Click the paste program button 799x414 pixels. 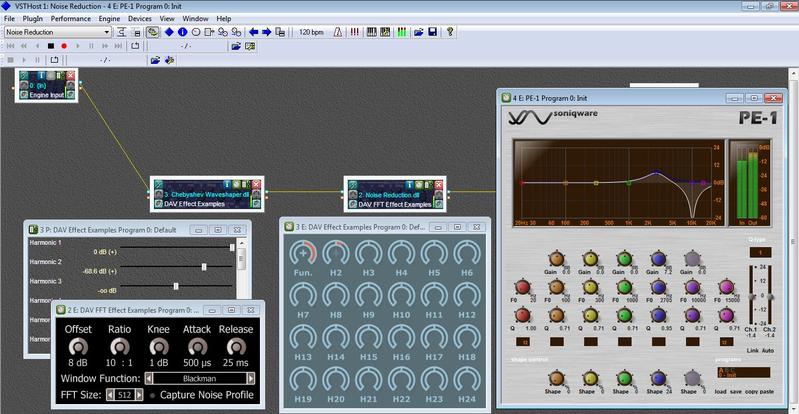(x=767, y=392)
